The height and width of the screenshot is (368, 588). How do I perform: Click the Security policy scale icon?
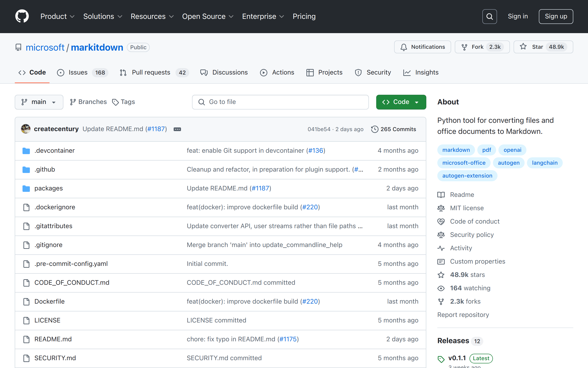pyautogui.click(x=441, y=235)
